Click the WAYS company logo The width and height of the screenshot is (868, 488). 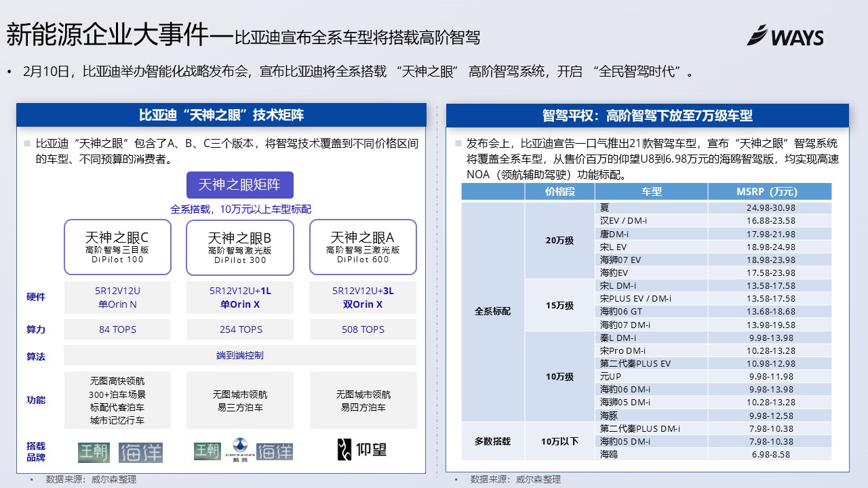pyautogui.click(x=785, y=35)
